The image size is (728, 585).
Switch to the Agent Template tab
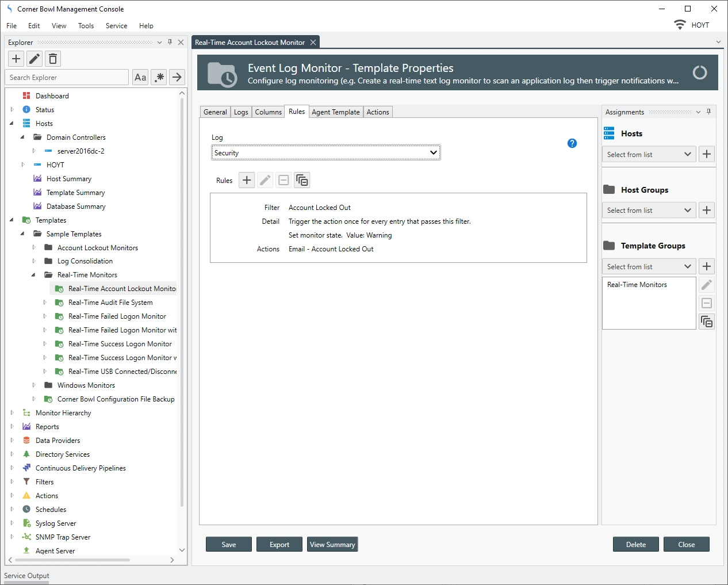(x=336, y=112)
